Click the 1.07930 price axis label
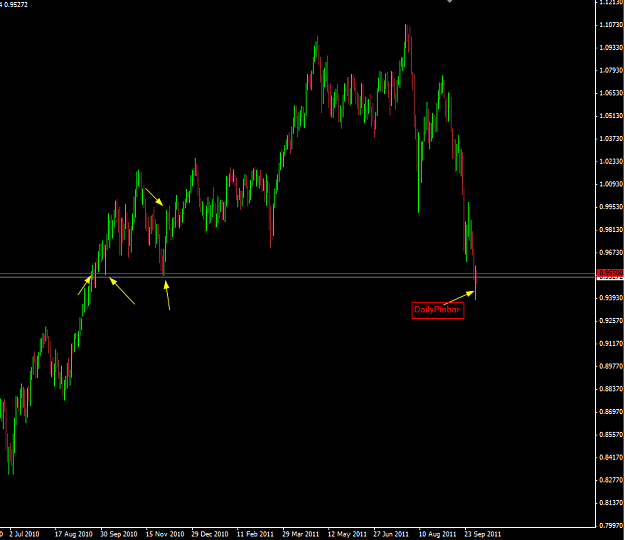625x540 pixels. coord(611,70)
